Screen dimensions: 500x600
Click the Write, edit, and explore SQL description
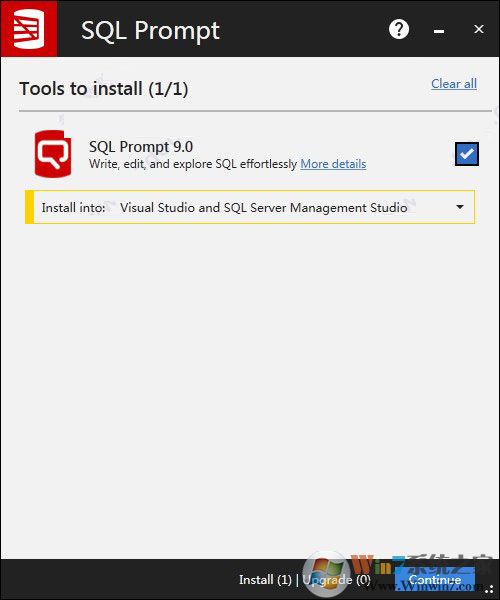[193, 164]
